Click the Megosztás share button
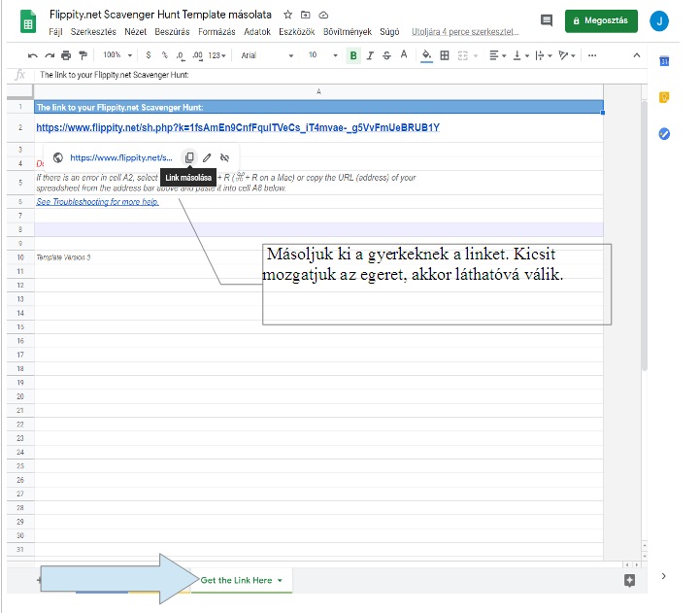 [601, 21]
